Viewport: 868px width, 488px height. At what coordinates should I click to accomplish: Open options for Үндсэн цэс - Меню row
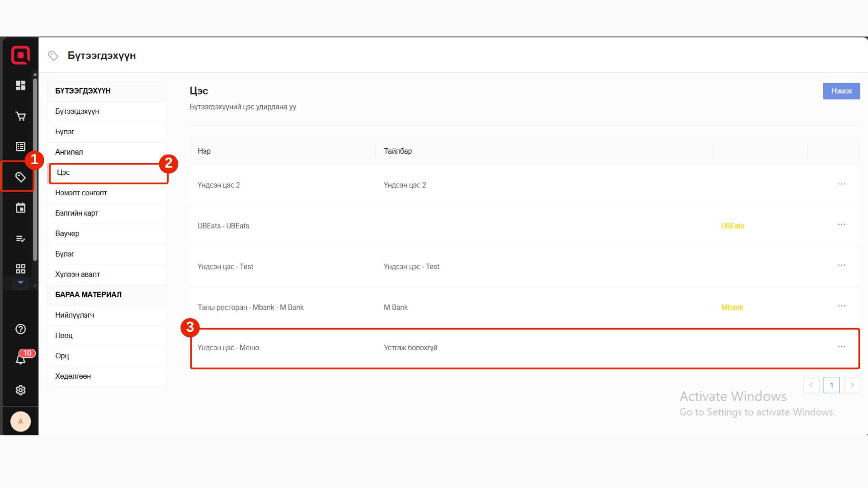pos(841,347)
